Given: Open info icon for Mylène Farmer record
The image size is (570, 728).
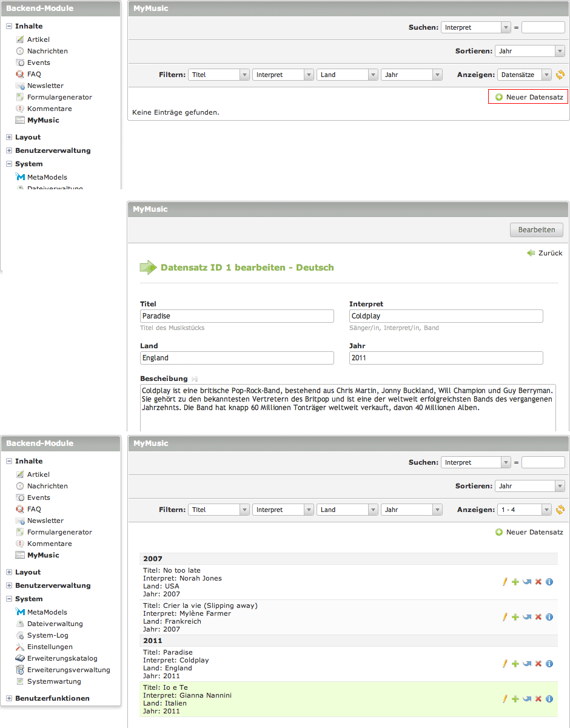Looking at the screenshot, I should click(549, 617).
